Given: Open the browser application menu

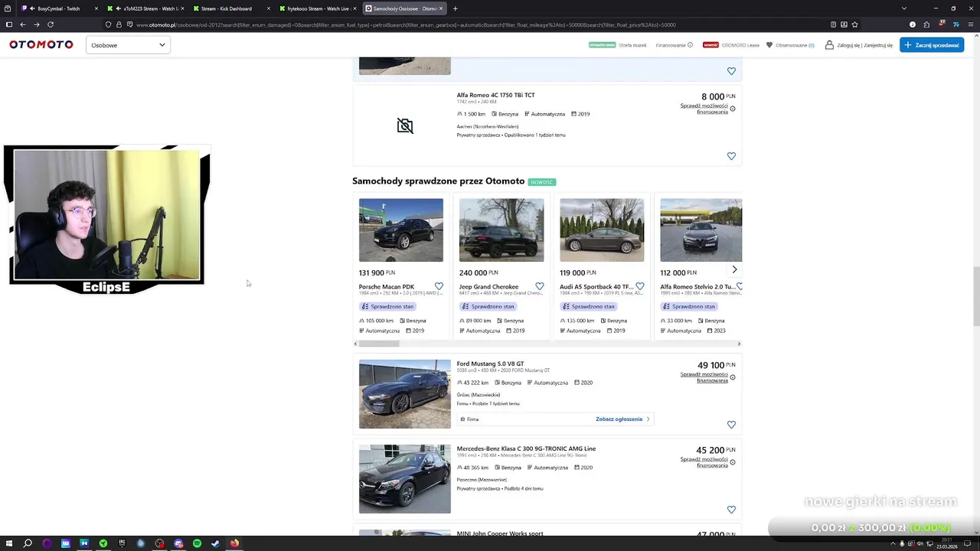Looking at the screenshot, I should 970,24.
